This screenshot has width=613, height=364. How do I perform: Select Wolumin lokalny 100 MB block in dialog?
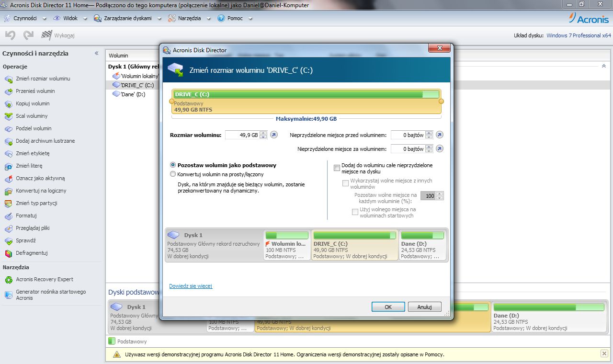[287, 245]
